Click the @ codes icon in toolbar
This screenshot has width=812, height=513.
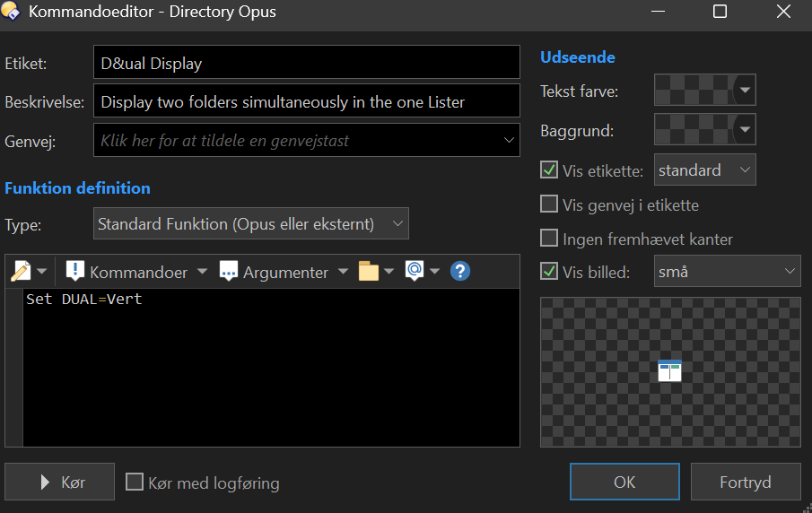(415, 271)
